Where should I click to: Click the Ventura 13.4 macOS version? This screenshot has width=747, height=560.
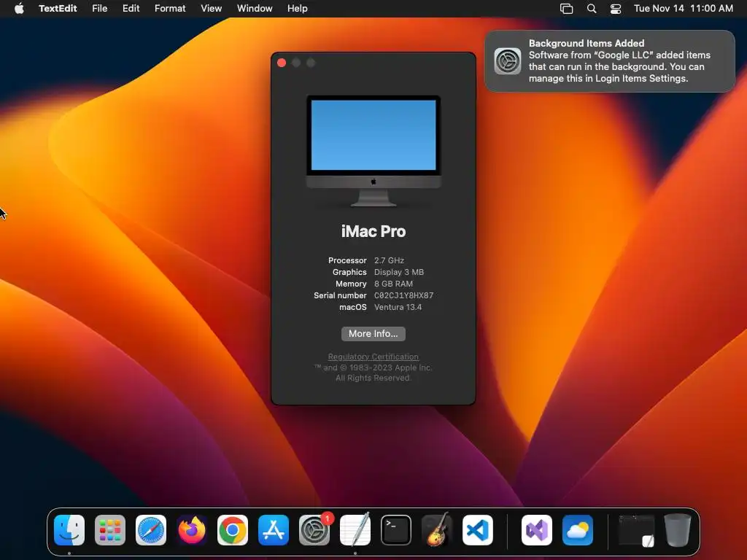click(398, 307)
